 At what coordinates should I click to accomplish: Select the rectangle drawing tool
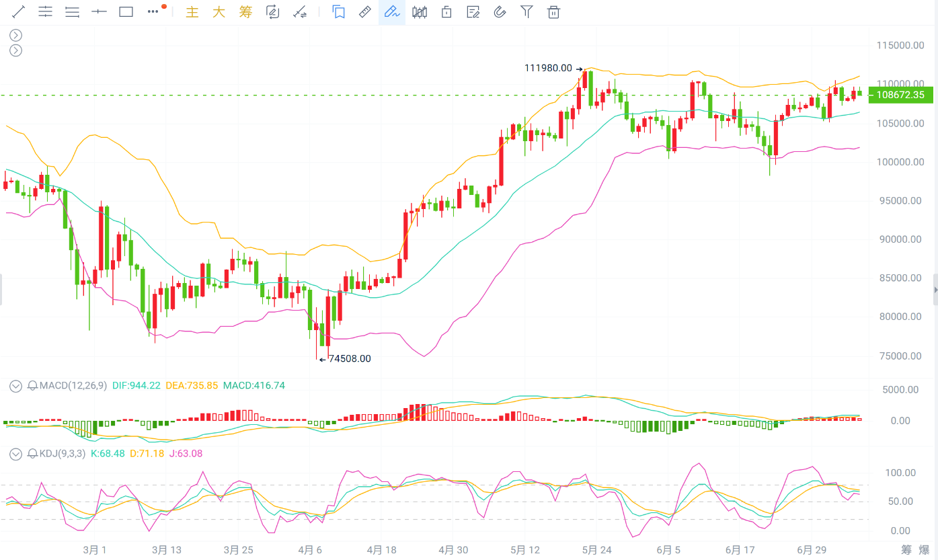(x=126, y=11)
